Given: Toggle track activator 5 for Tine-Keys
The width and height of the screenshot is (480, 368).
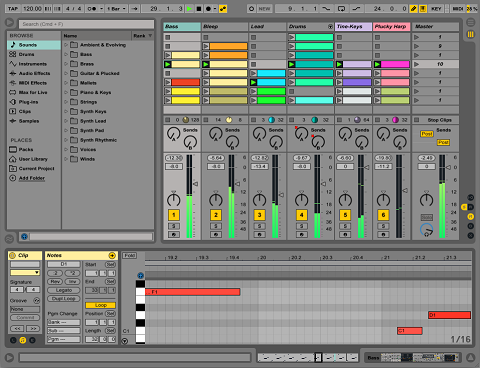Looking at the screenshot, I should click(x=345, y=215).
